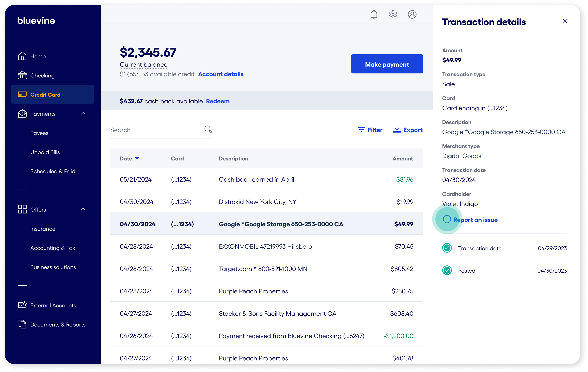This screenshot has height=372, width=588.
Task: Click the Posted status checkmark
Action: pos(447,270)
